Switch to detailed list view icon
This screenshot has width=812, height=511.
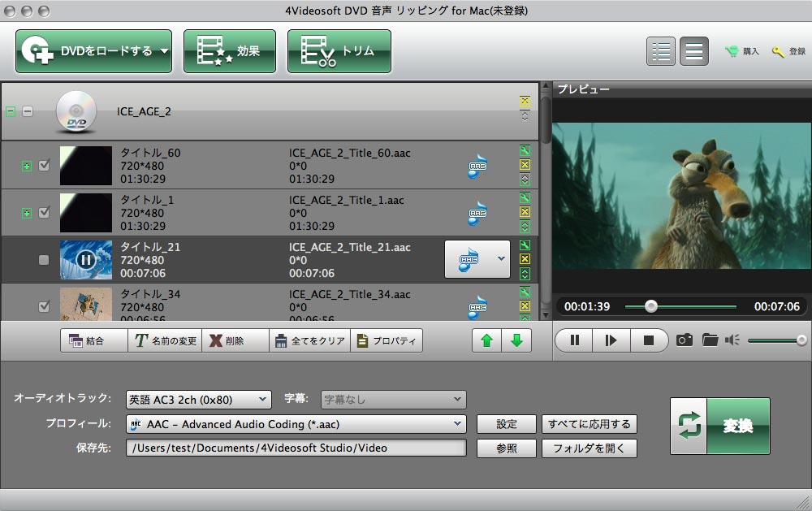(x=661, y=51)
